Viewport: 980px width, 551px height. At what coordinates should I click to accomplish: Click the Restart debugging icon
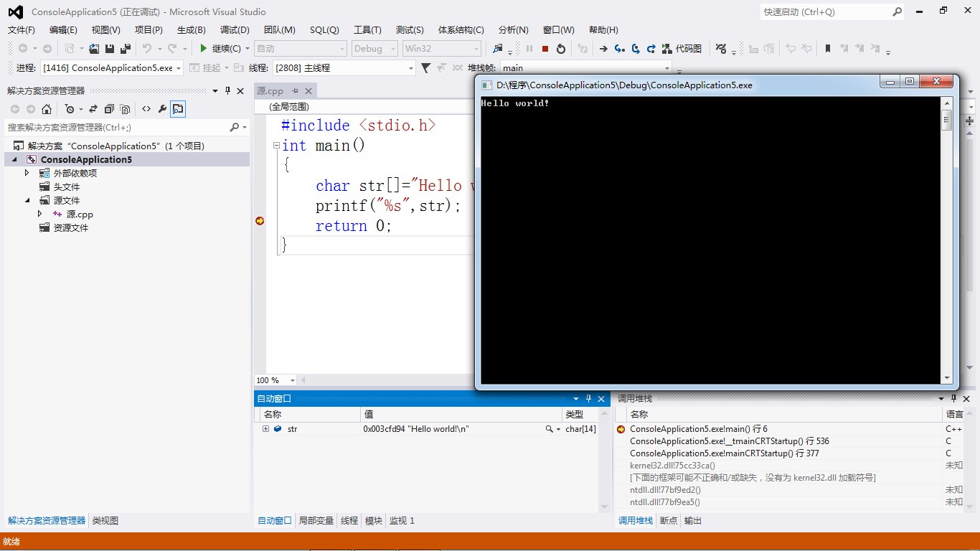coord(561,49)
